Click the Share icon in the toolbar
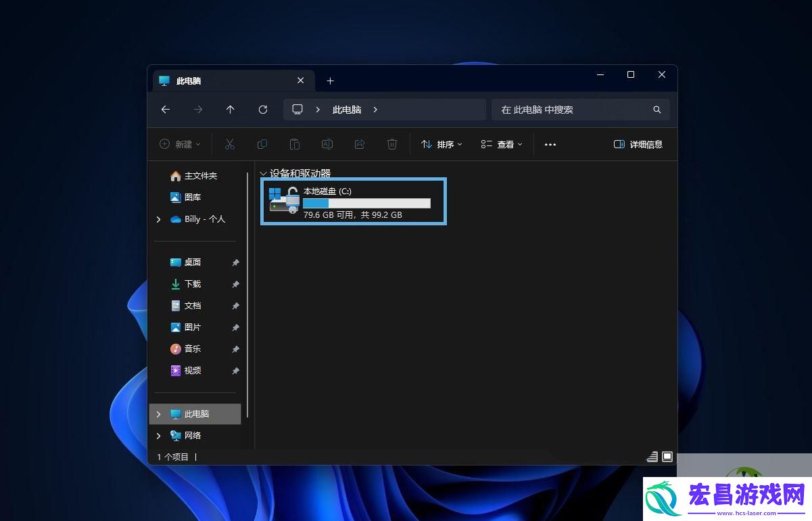Viewport: 812px width, 521px height. click(360, 144)
